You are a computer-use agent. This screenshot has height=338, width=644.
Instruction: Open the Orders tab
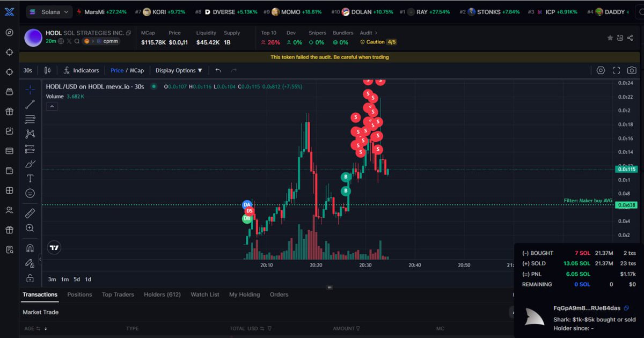(x=279, y=295)
